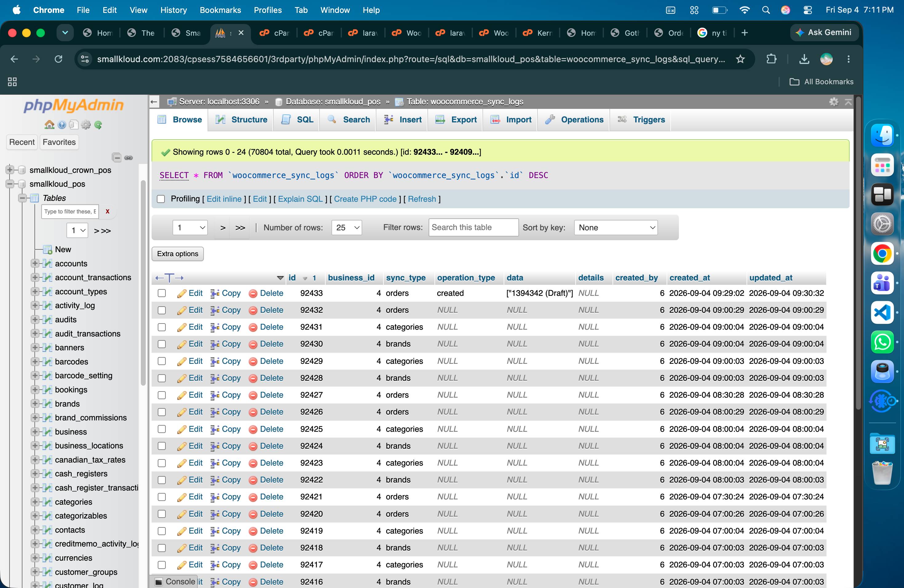
Task: Expand the smallkloud_crown_pos database
Action: coord(10,170)
